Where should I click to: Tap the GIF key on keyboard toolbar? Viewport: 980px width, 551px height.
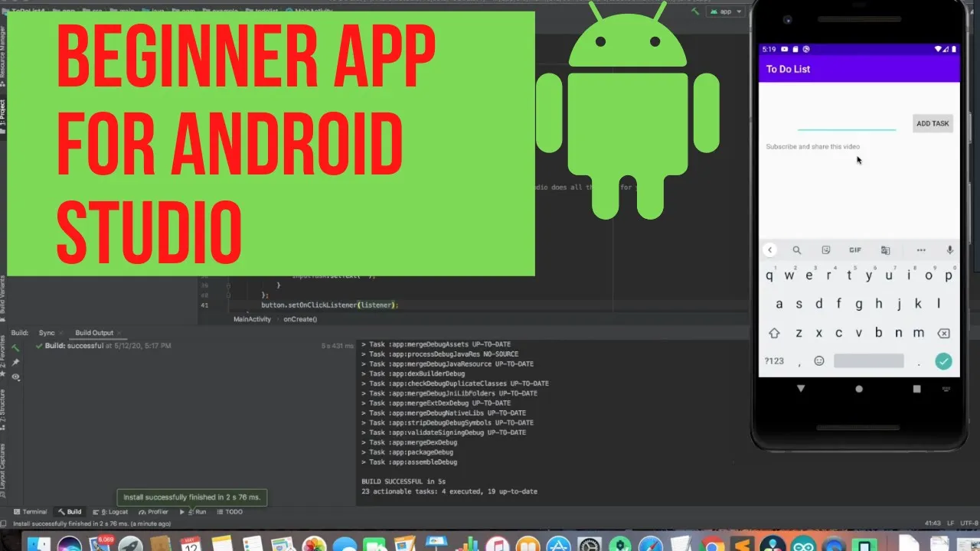(855, 250)
